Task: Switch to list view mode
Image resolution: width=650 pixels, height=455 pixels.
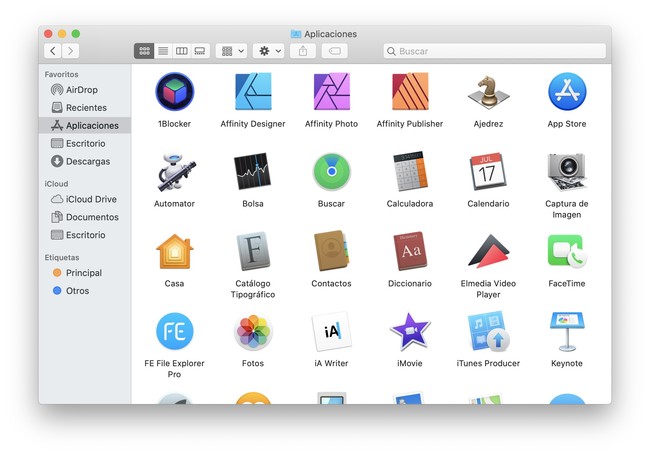Action: pos(163,51)
